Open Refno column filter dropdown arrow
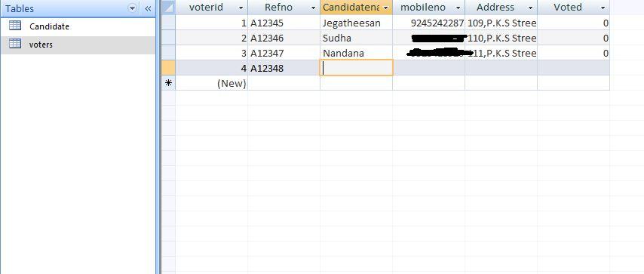 [314, 8]
